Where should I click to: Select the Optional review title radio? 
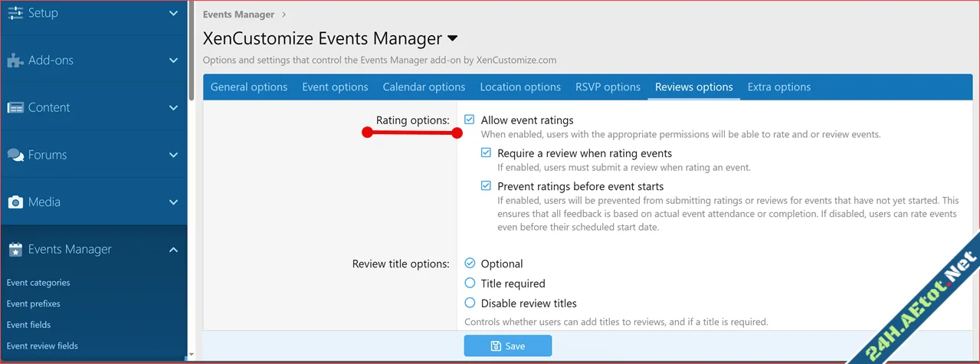470,263
